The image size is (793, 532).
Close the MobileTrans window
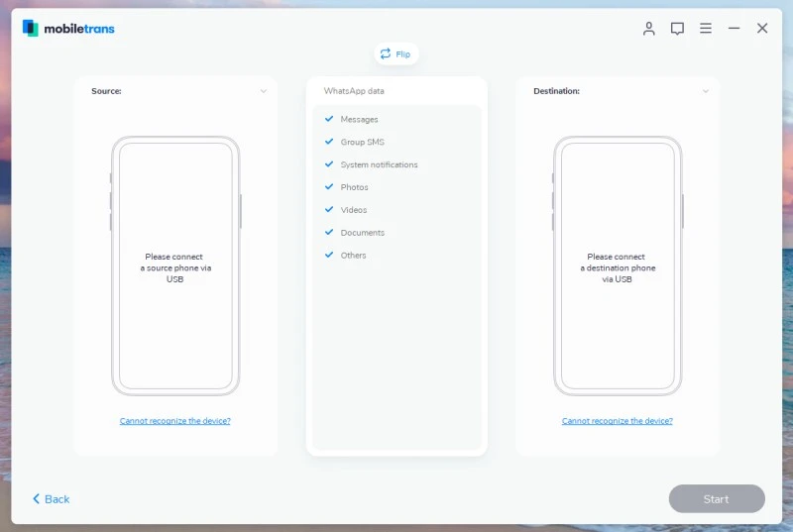tap(762, 29)
